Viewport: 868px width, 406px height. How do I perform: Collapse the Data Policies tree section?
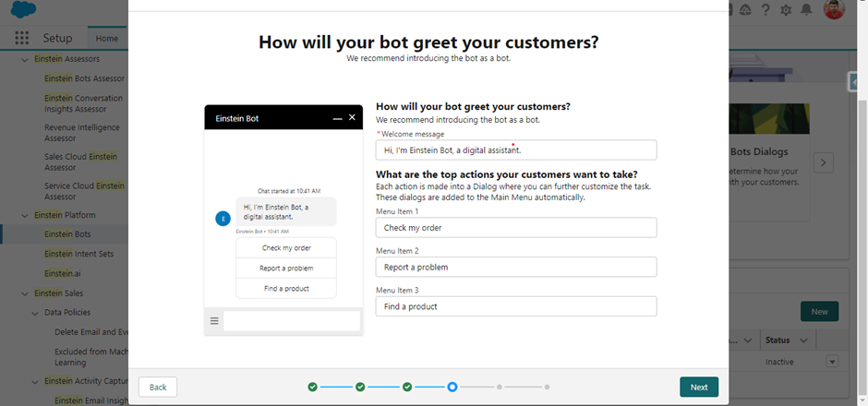35,313
